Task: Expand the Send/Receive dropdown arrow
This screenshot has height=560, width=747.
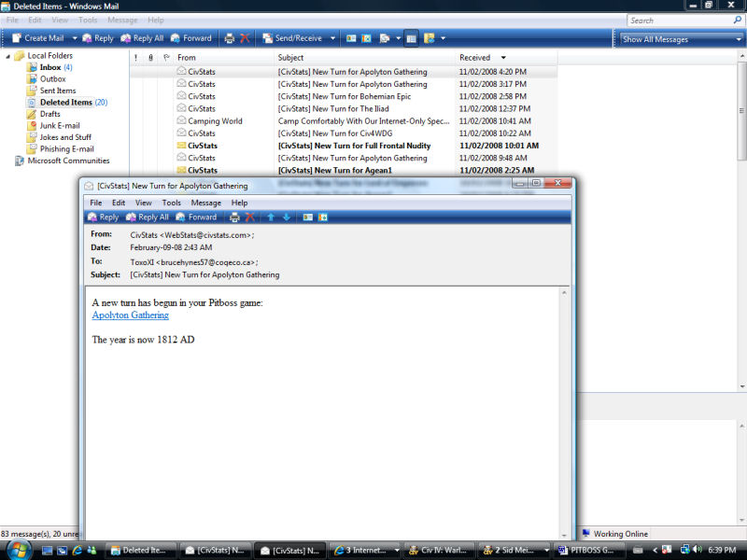Action: click(x=332, y=38)
